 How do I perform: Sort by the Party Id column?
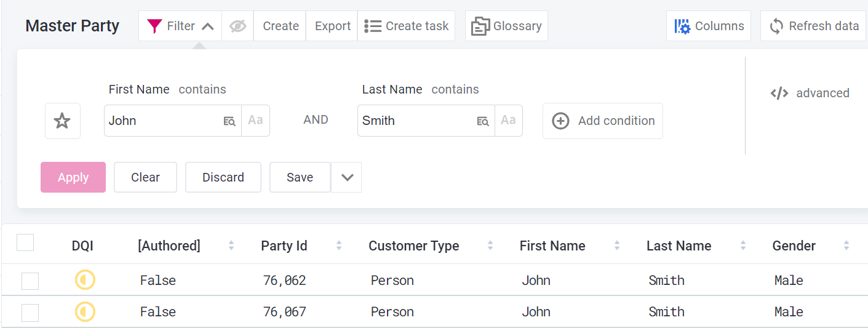339,246
